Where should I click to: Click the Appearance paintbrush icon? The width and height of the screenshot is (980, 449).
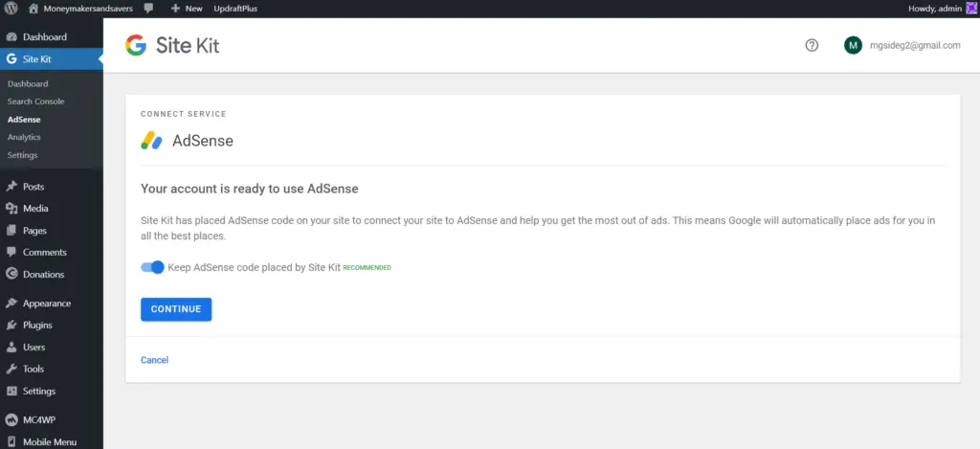click(11, 303)
